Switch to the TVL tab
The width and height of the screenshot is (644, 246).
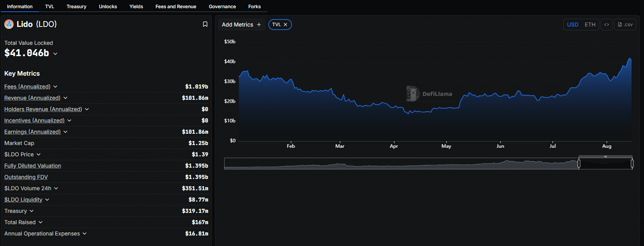49,7
